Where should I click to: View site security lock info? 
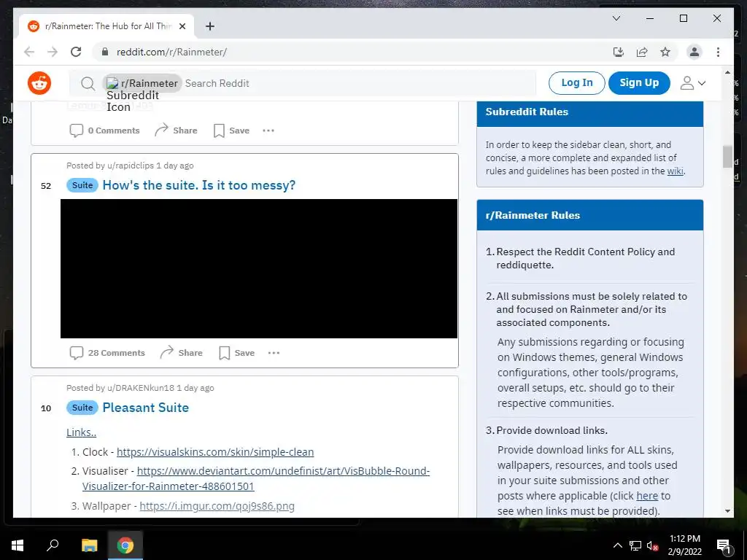pos(105,52)
